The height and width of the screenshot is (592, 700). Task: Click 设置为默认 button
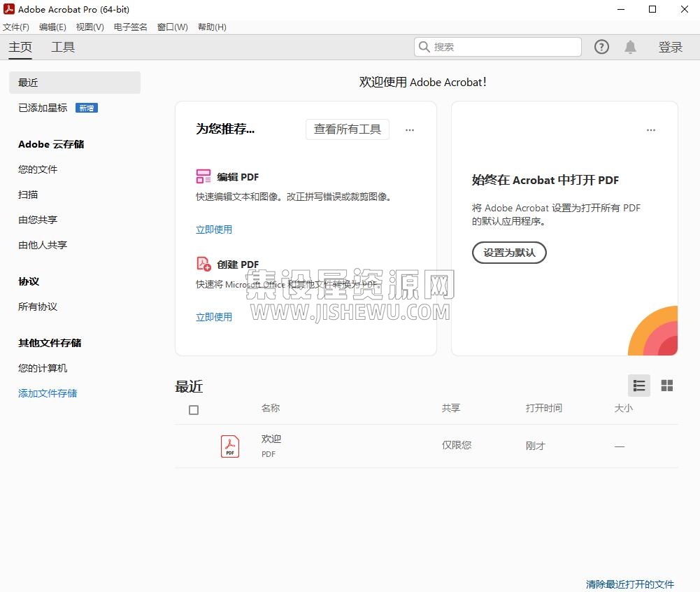(x=509, y=253)
